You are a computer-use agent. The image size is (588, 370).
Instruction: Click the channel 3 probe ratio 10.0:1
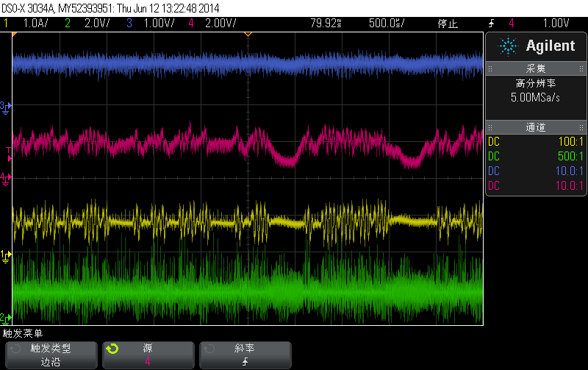[x=569, y=171]
